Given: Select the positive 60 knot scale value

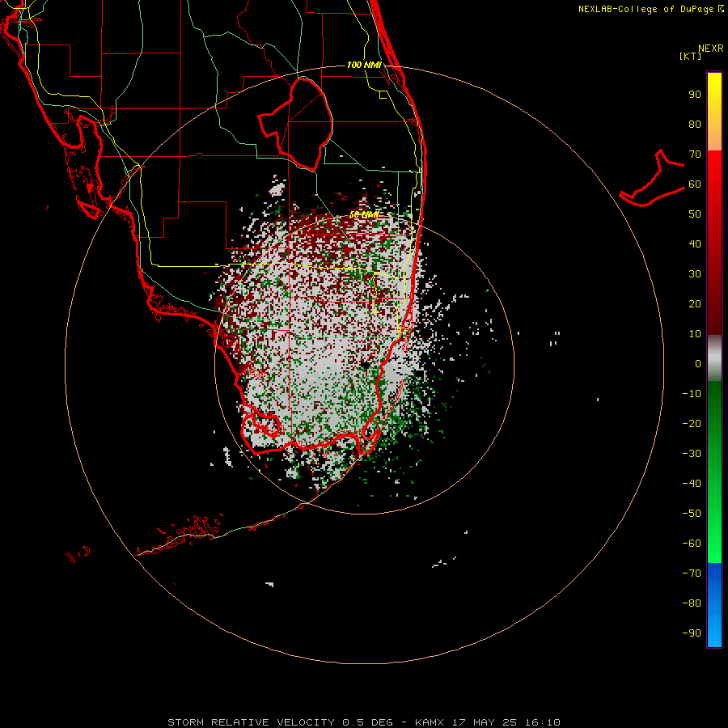Looking at the screenshot, I should (695, 184).
